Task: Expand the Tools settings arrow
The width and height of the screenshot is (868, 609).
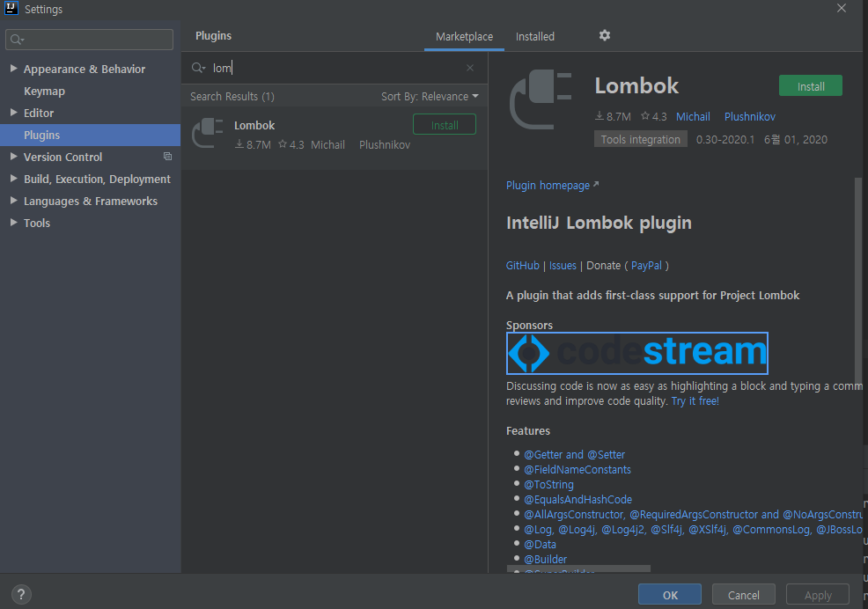Action: coord(14,223)
